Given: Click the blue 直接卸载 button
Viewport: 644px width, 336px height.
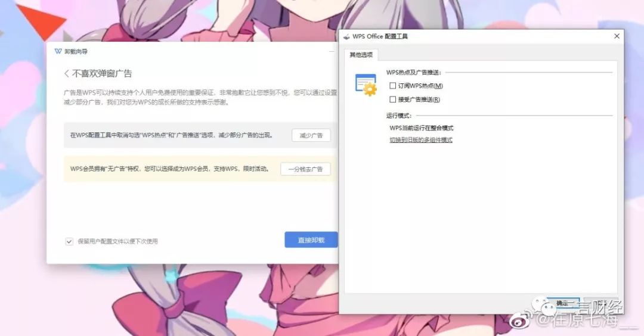Looking at the screenshot, I should (311, 240).
